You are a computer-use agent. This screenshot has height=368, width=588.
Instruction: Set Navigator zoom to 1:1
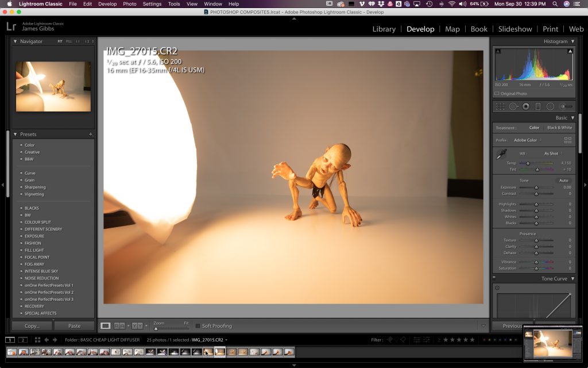pos(78,41)
